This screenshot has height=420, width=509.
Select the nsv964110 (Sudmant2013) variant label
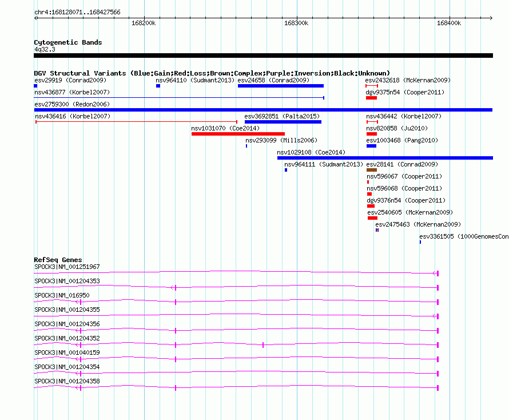pyautogui.click(x=195, y=80)
